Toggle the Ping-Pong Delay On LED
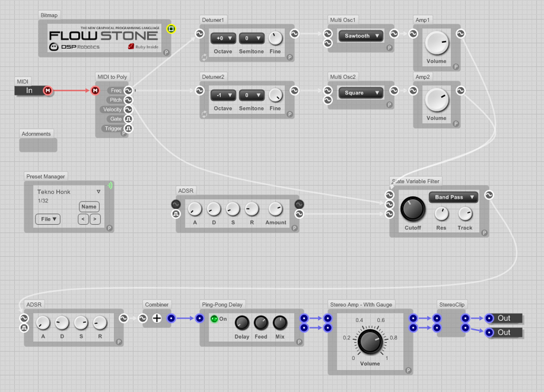544x392 pixels. [214, 319]
